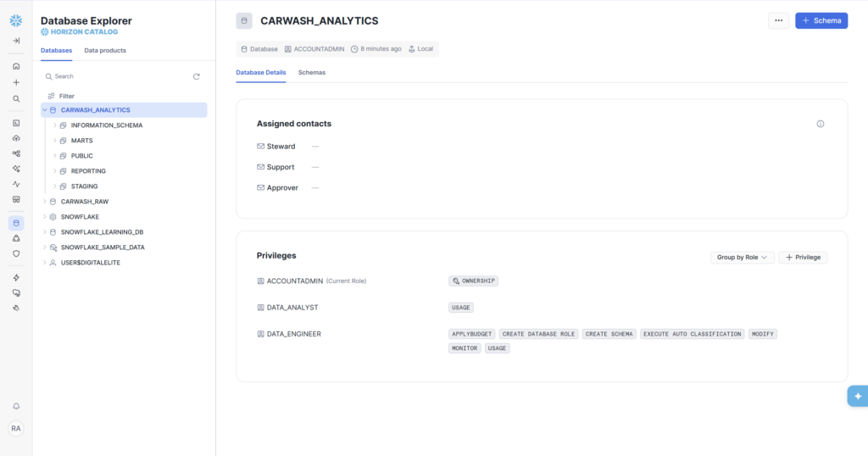Viewport: 868px width, 456px height.
Task: Go to Home in the sidebar
Action: click(15, 66)
